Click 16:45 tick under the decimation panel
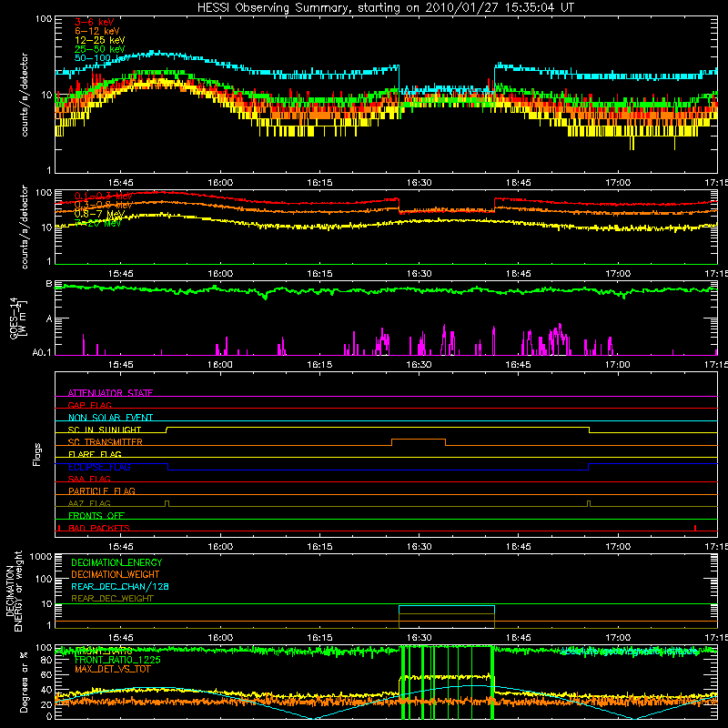 518,638
